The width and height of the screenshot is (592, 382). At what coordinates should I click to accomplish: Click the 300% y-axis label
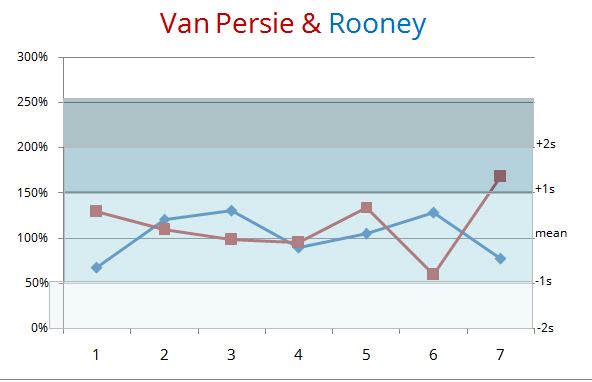click(32, 57)
